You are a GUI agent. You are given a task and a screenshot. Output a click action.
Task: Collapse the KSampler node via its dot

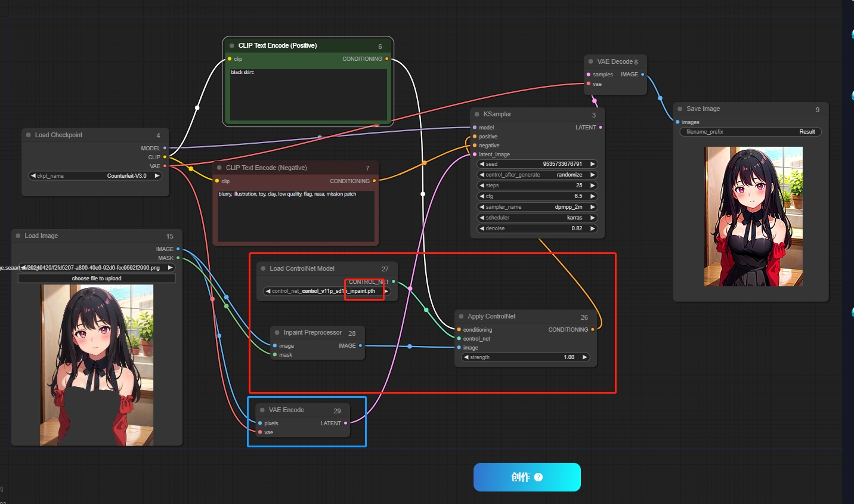tap(477, 114)
